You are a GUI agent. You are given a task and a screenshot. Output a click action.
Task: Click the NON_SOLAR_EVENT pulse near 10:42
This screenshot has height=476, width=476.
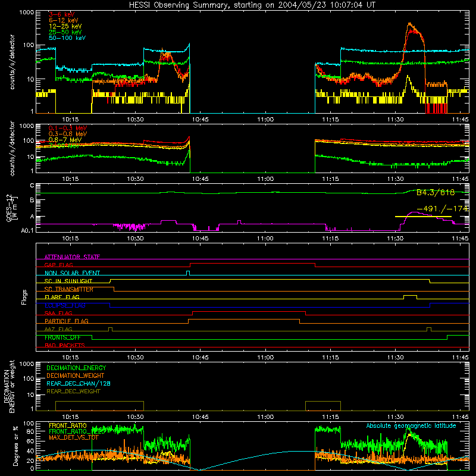pos(188,273)
